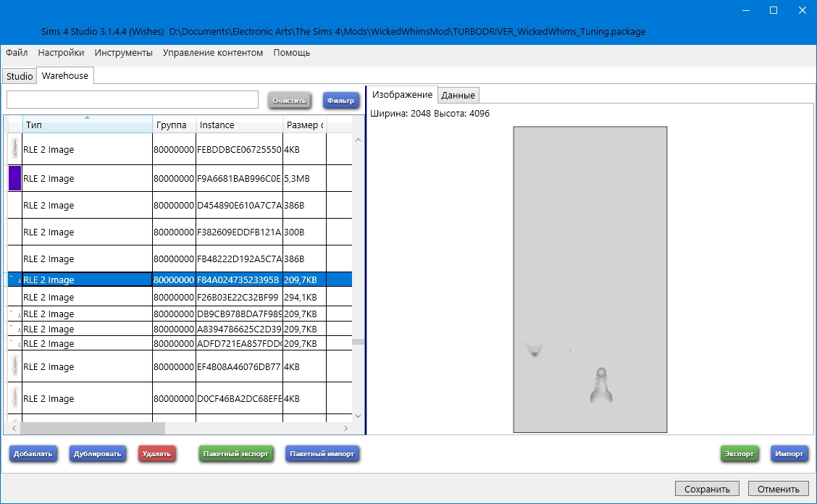This screenshot has width=817, height=504.
Task: Click the horizontal scroll right arrow
Action: tap(346, 429)
